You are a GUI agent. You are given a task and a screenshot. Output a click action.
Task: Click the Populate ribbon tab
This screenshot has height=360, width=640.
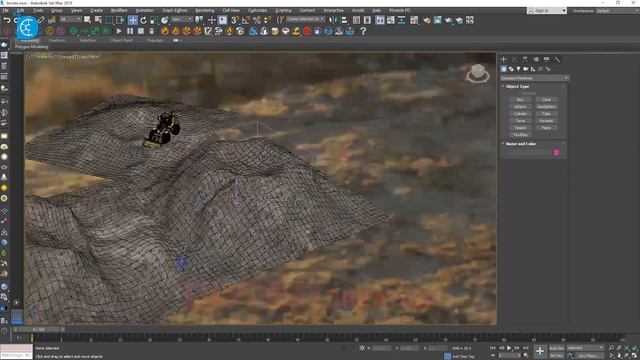pyautogui.click(x=155, y=40)
